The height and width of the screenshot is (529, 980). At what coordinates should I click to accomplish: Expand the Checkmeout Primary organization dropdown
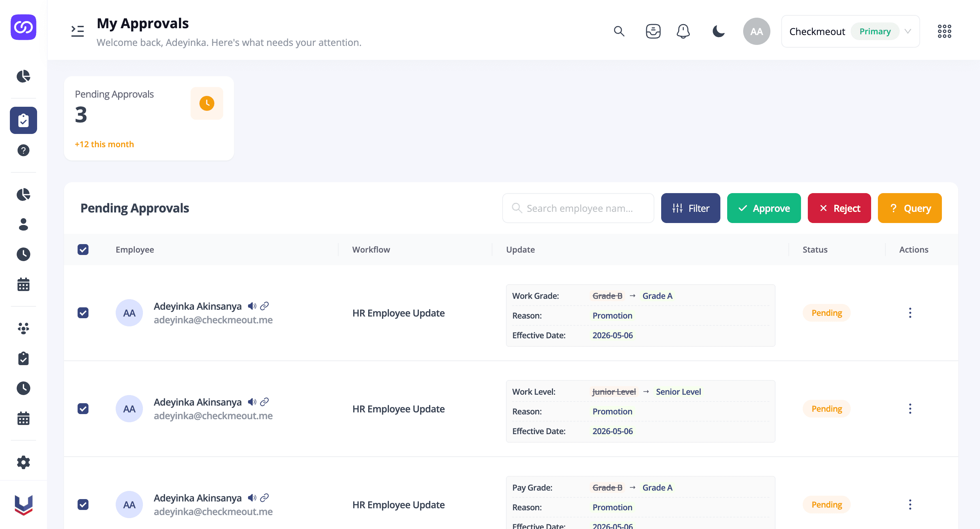pyautogui.click(x=850, y=31)
